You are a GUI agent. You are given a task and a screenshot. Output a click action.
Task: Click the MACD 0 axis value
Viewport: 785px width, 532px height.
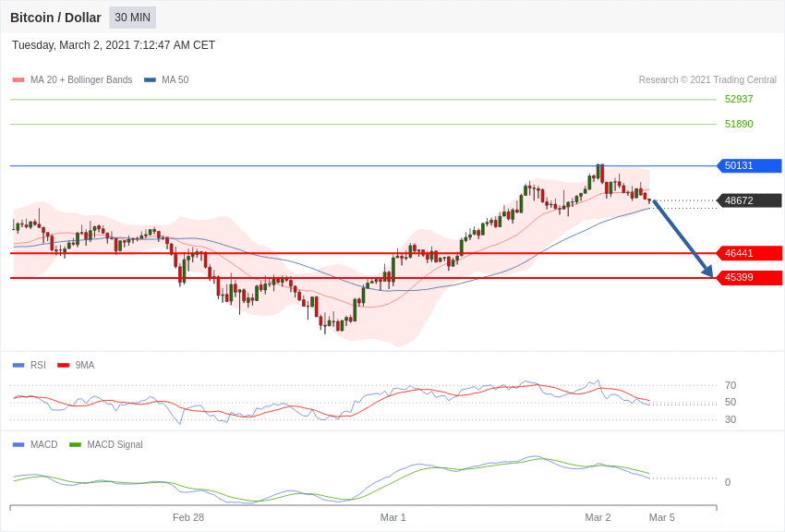tap(728, 482)
